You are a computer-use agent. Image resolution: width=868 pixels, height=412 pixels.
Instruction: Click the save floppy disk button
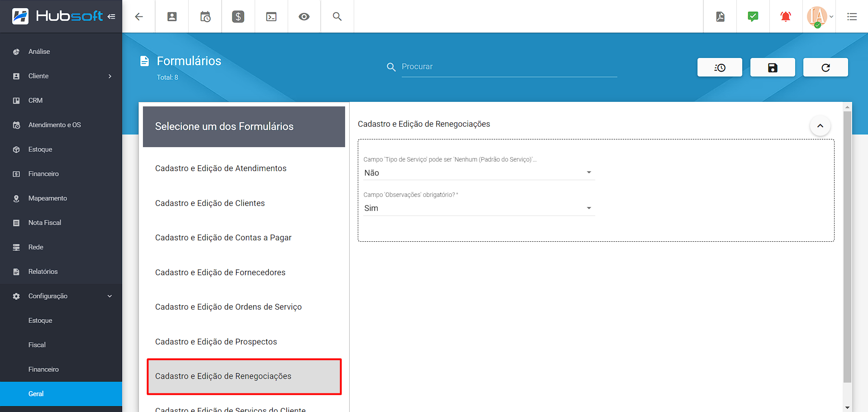click(772, 67)
